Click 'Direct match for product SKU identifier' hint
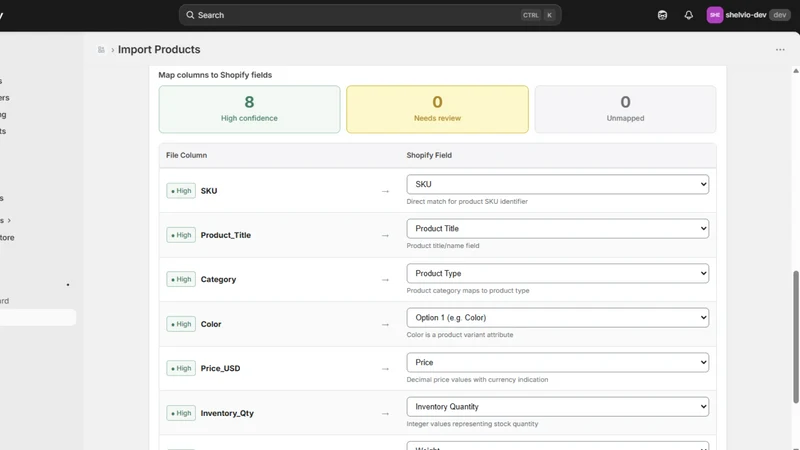Screen dimensions: 800x450 pos(467,202)
